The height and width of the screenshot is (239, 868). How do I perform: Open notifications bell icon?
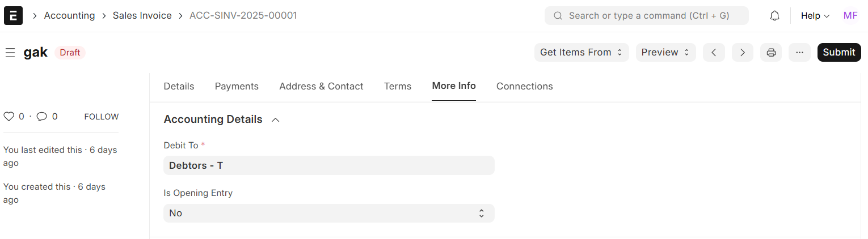point(774,16)
